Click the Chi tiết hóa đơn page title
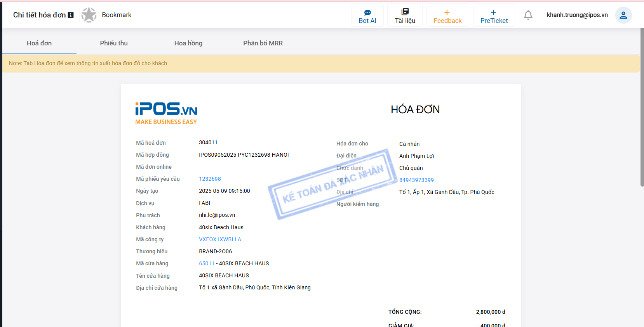 click(x=39, y=15)
